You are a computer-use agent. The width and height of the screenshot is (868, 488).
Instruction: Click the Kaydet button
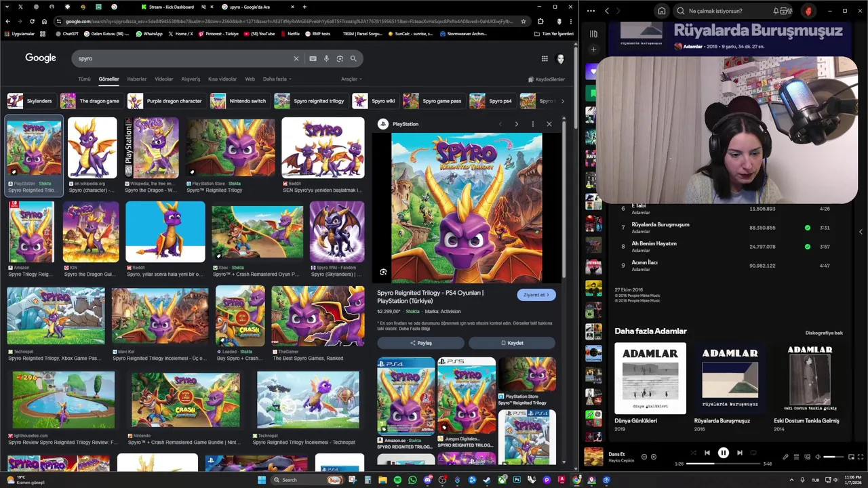pyautogui.click(x=512, y=343)
